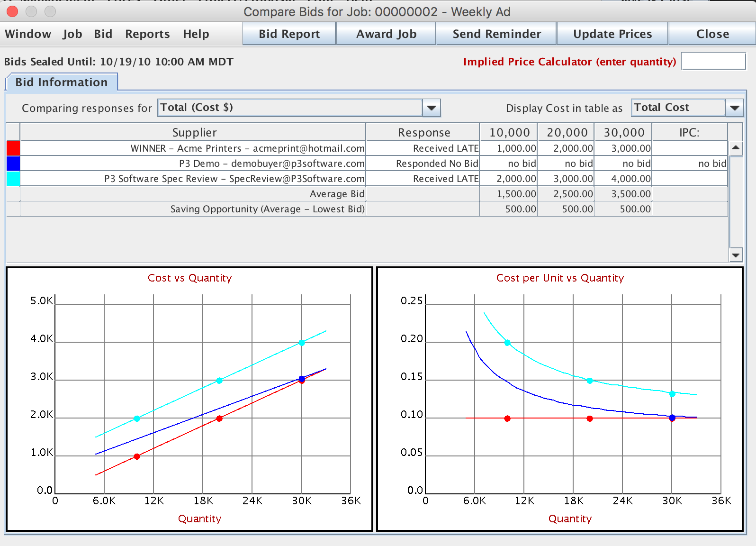This screenshot has width=756, height=546.
Task: Open the Bid menu
Action: pos(103,34)
